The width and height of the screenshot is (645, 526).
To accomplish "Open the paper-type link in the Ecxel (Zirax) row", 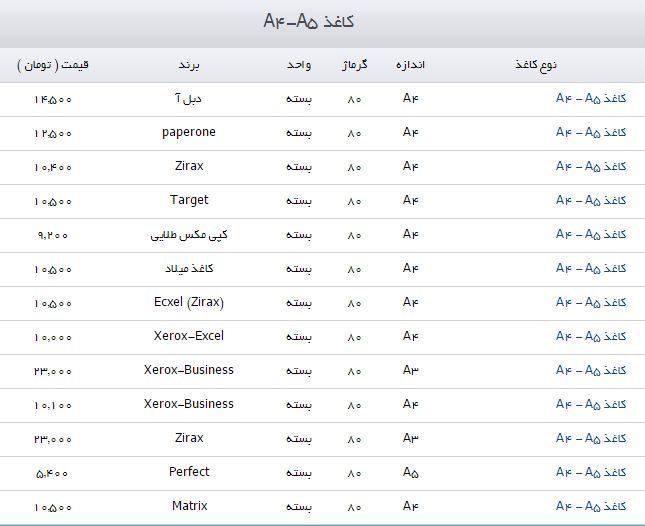I will [x=591, y=303].
